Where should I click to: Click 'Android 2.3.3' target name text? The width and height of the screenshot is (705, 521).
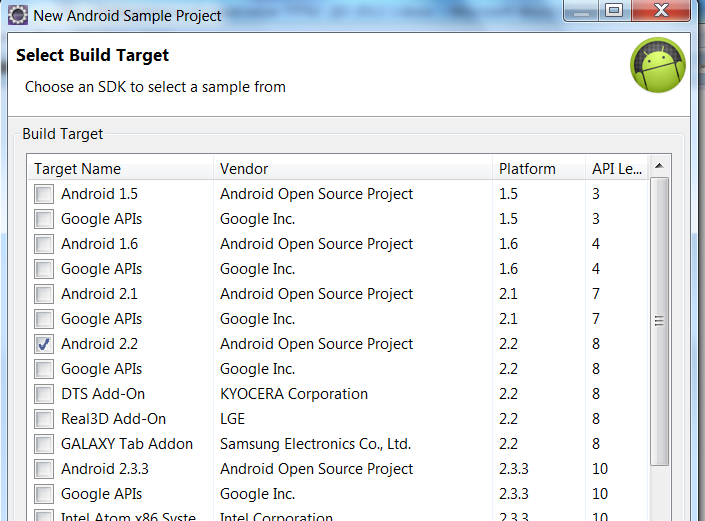click(x=105, y=469)
